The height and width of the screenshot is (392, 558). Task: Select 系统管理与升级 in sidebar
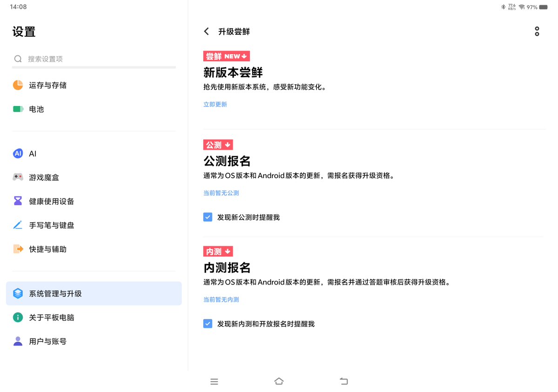click(x=94, y=293)
